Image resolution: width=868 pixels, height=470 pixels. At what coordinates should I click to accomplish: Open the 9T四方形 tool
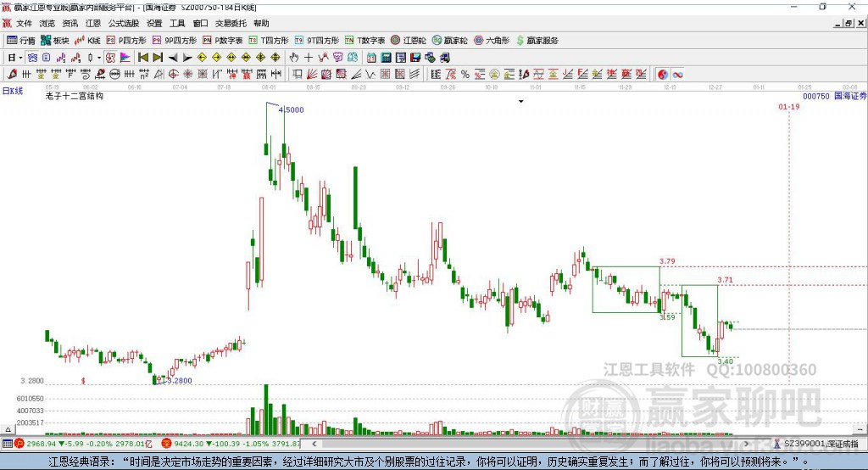tap(317, 41)
